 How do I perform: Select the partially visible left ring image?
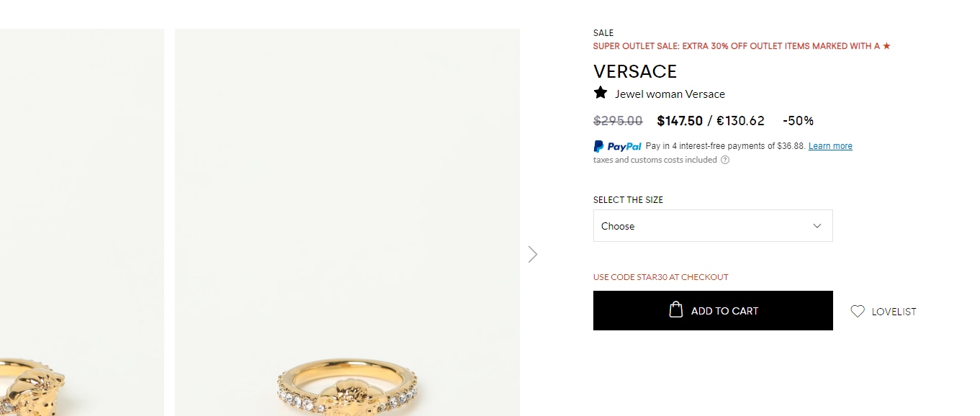(x=82, y=222)
